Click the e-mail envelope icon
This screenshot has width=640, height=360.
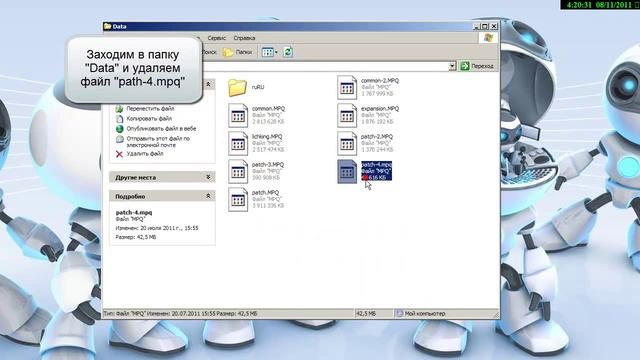click(x=119, y=139)
